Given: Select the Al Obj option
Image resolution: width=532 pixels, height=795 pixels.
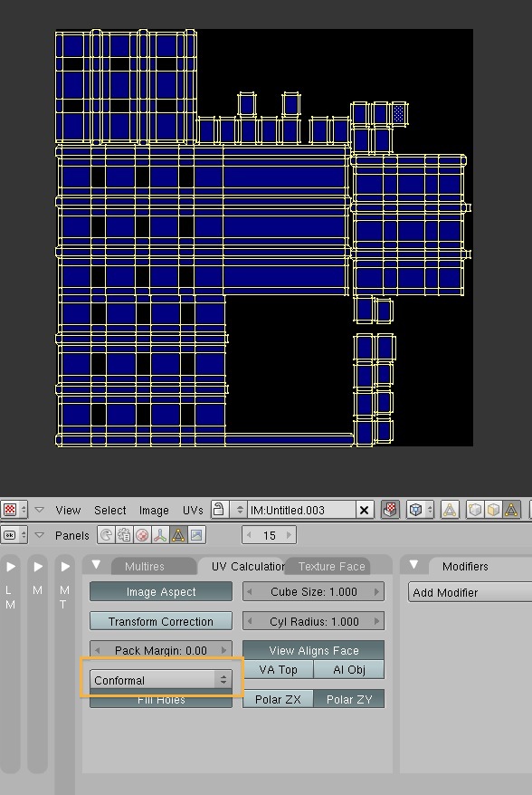Looking at the screenshot, I should pos(349,669).
